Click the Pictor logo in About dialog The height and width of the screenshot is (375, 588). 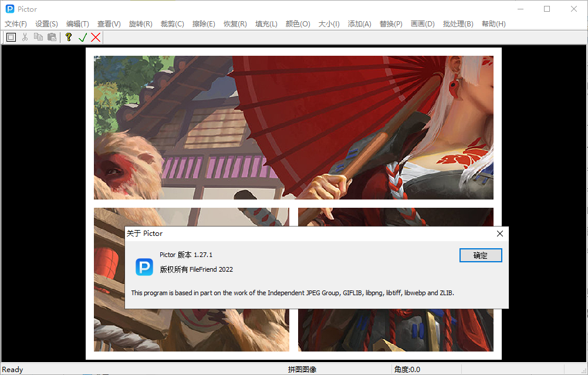point(144,267)
